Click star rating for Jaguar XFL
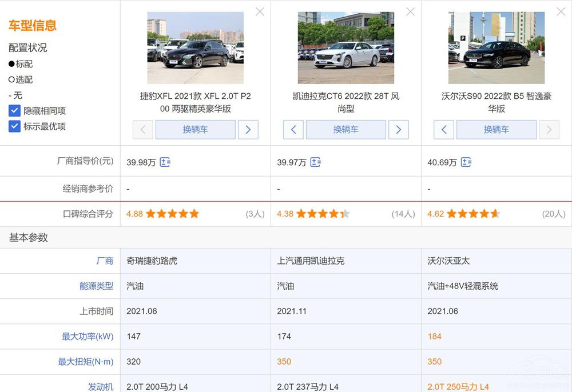This screenshot has width=572, height=392. click(x=172, y=214)
